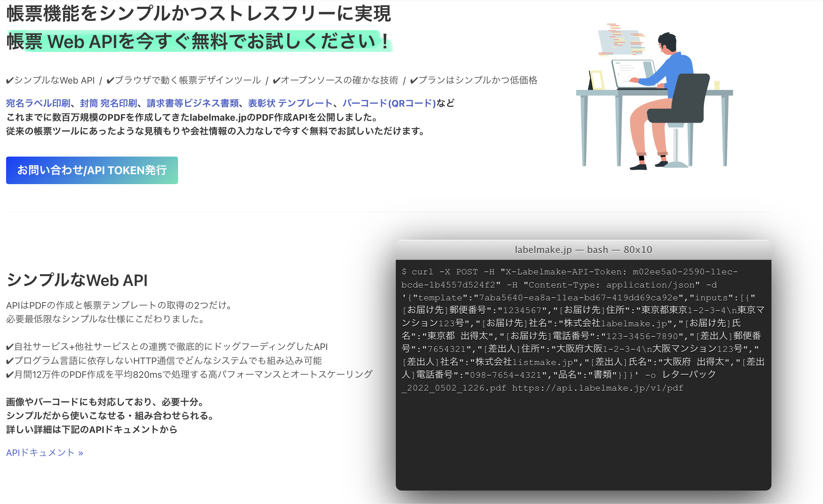Open the 表彰状 テンプレート link
This screenshot has width=823, height=504.
[290, 103]
